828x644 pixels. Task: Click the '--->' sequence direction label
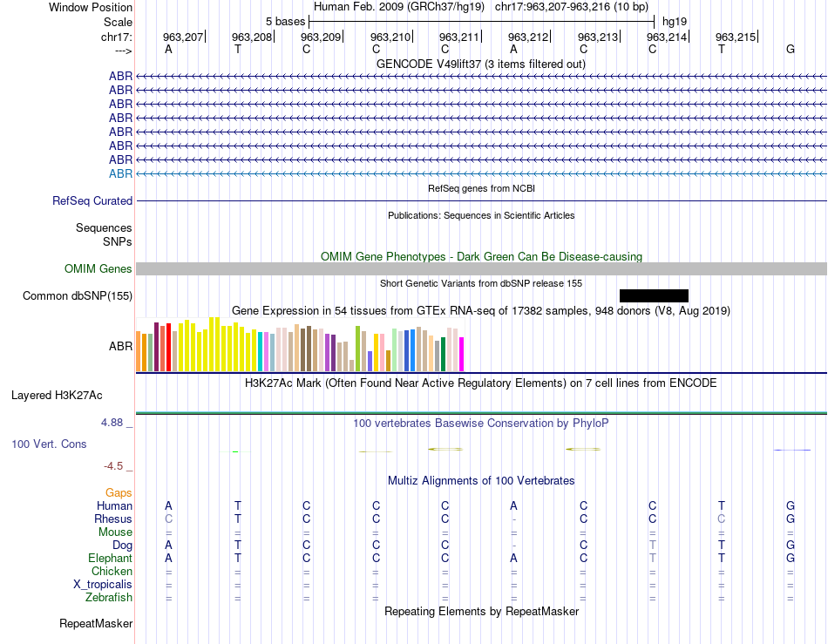click(x=124, y=51)
